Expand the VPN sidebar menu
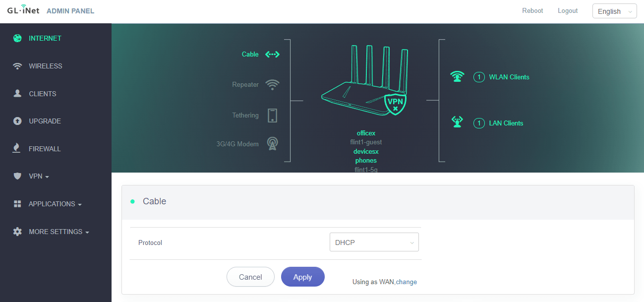The image size is (644, 302). click(x=39, y=176)
